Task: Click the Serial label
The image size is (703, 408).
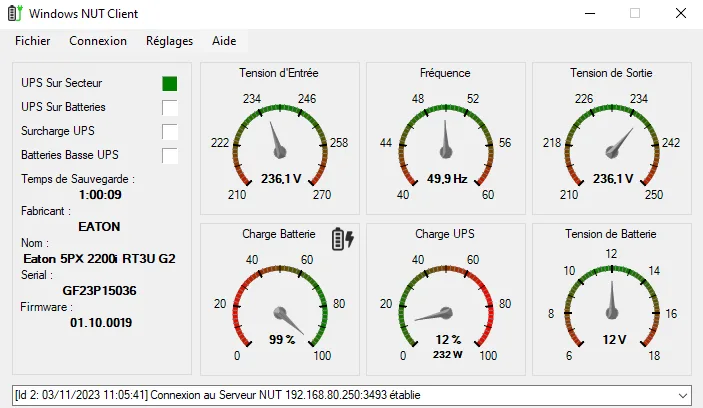Action: 37,275
